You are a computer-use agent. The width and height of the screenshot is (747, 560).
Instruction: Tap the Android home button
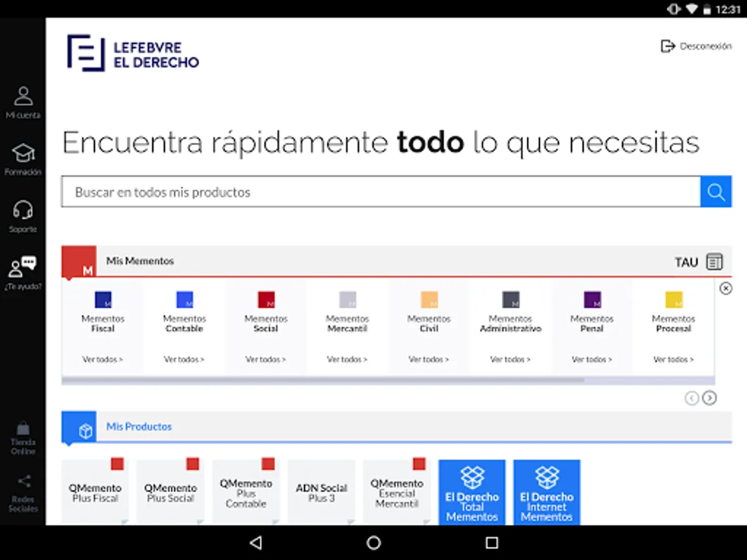(374, 543)
